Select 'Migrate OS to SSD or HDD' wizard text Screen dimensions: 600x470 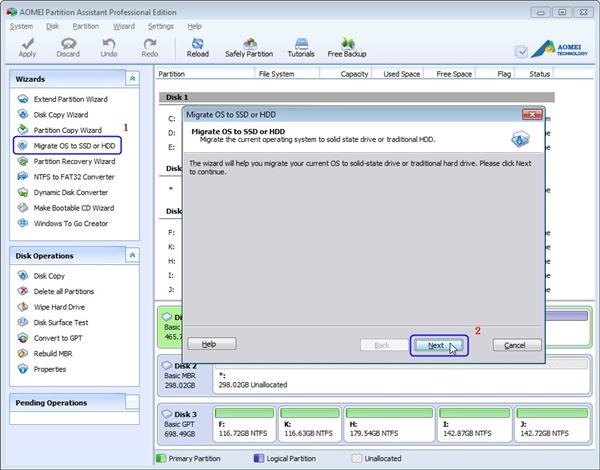coord(74,146)
